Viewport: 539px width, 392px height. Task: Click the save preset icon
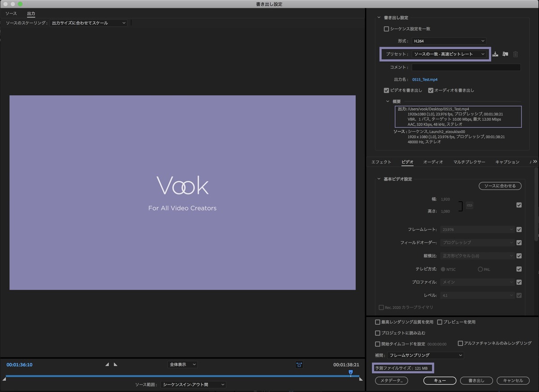pos(495,54)
